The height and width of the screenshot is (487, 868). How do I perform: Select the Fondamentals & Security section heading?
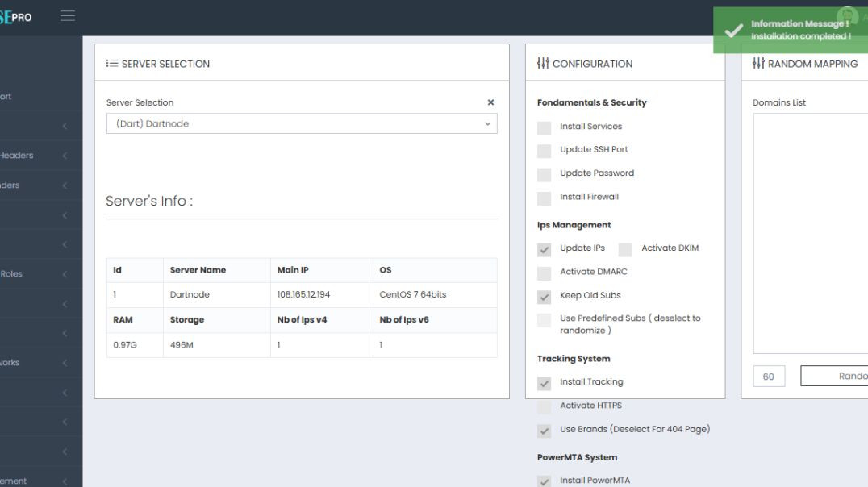coord(594,102)
